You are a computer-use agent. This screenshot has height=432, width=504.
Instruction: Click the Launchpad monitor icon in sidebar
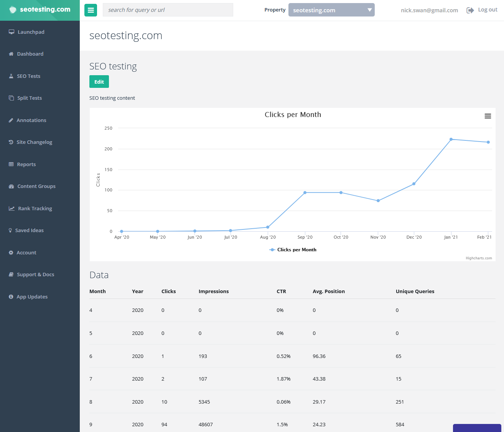tap(12, 32)
